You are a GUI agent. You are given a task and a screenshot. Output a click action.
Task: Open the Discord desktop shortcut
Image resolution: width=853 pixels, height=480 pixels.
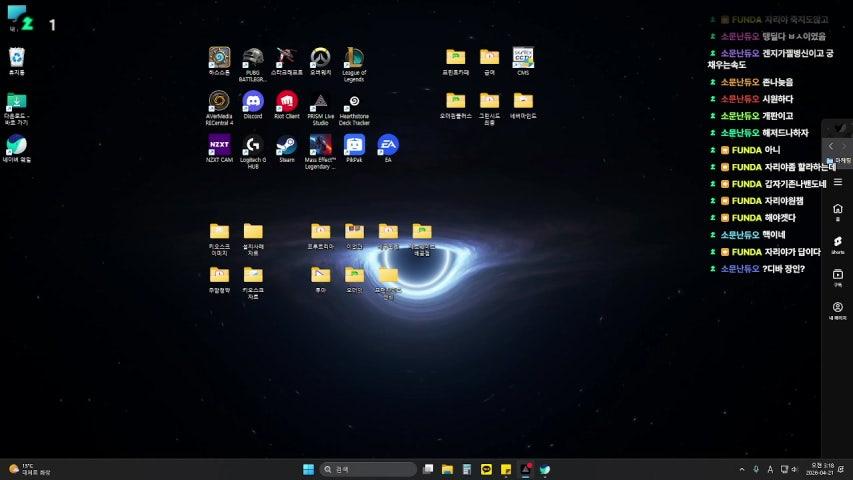click(253, 101)
